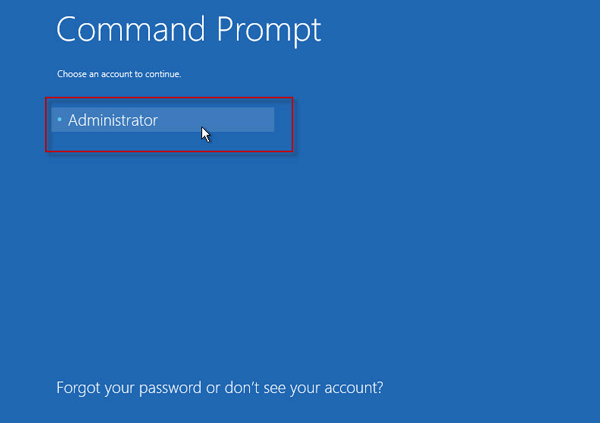Select the Administrator account
This screenshot has height=423, width=600.
click(113, 120)
